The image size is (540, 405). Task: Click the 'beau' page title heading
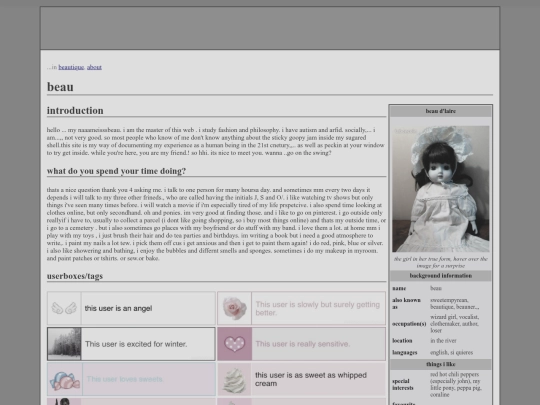click(60, 87)
